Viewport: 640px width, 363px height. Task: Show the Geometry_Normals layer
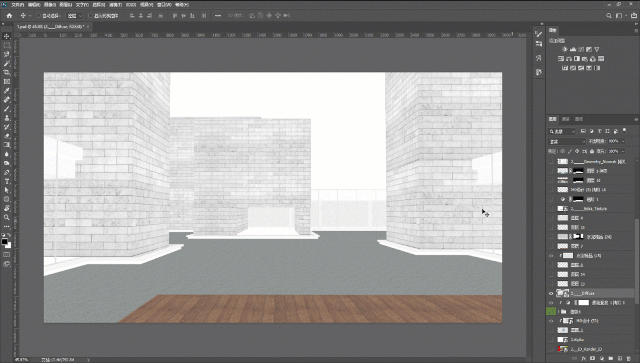[x=551, y=162]
